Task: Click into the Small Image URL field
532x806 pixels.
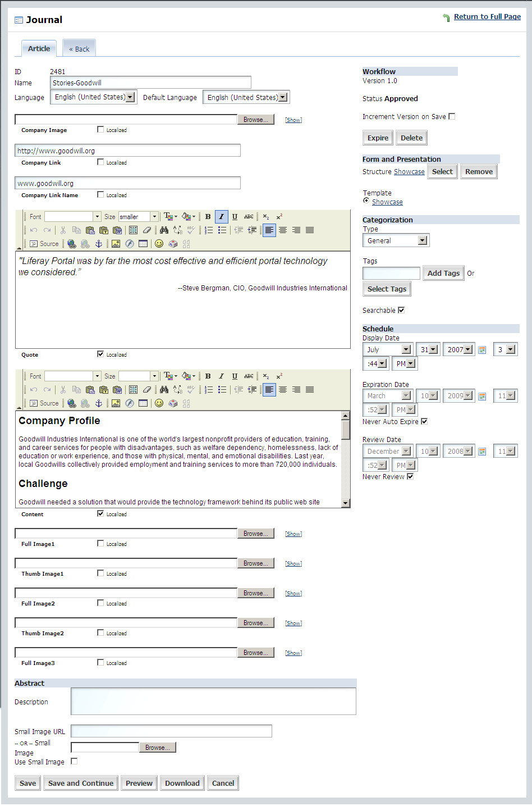Action: pos(171,731)
